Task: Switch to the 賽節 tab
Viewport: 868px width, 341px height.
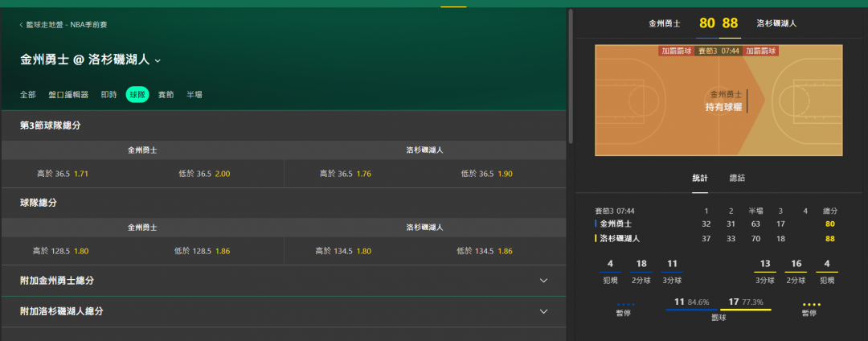Action: tap(166, 95)
